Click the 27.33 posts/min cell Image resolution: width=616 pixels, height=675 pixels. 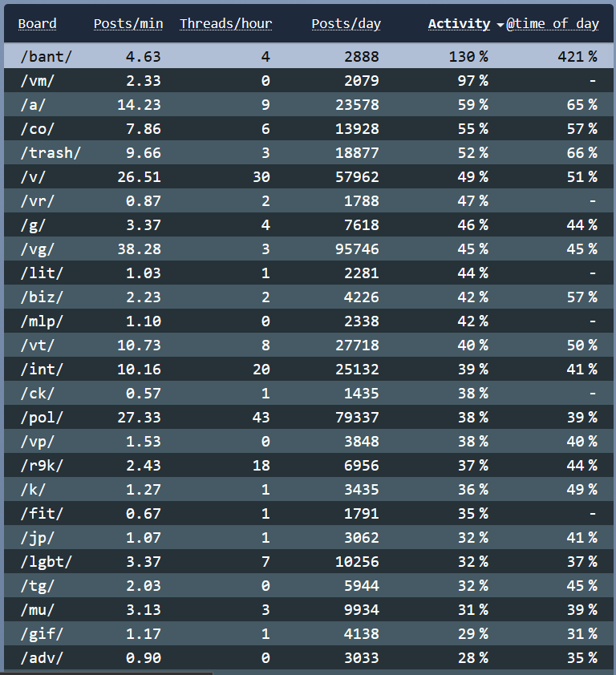pos(139,418)
